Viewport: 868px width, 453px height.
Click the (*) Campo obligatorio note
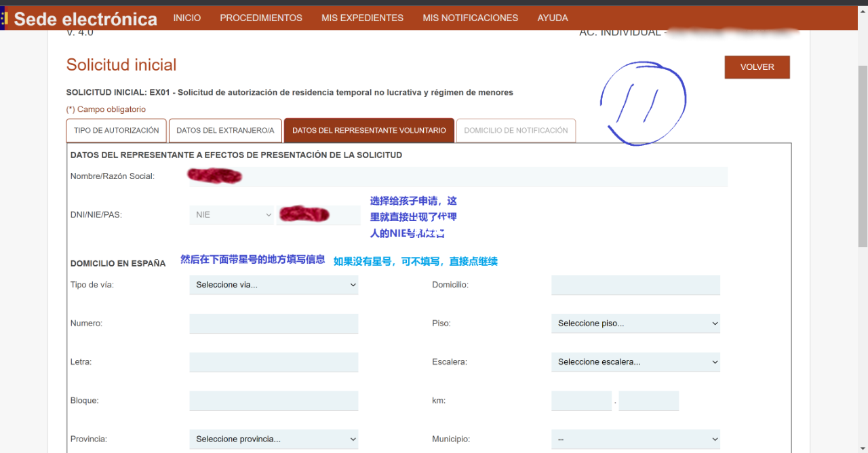[x=106, y=109]
